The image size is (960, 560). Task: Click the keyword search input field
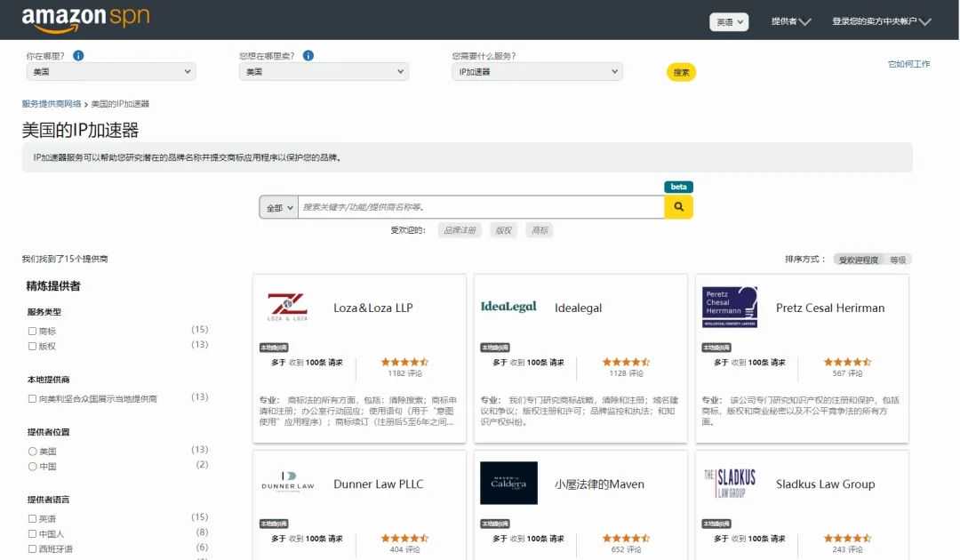(x=481, y=207)
